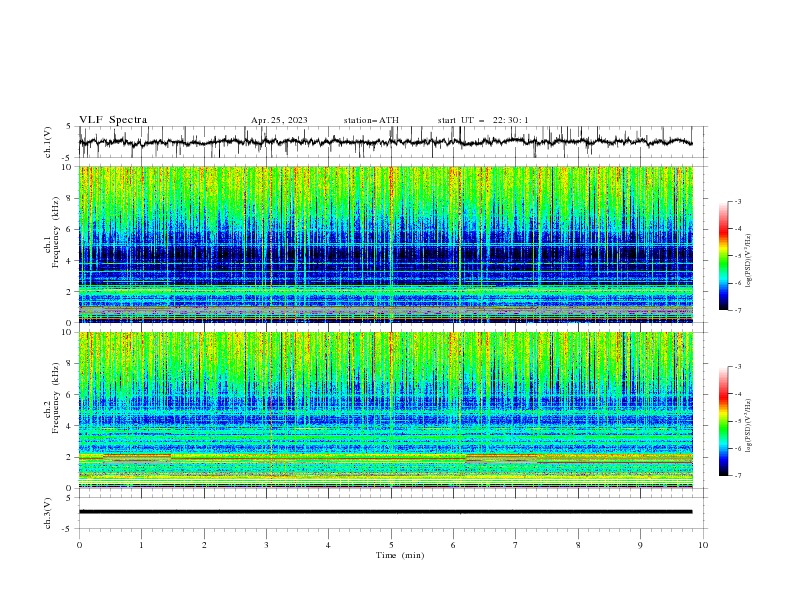Screen dimensions: 792x612
Task: Click the ch.2 "Frequency (kHz)" axis label
Action: tap(56, 398)
